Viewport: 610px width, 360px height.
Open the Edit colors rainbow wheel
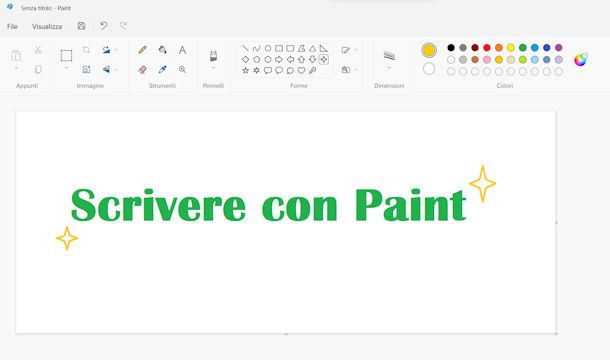click(x=580, y=60)
